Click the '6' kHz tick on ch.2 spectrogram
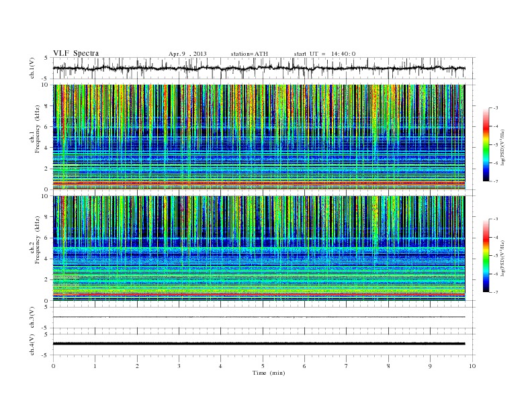 pyautogui.click(x=47, y=238)
